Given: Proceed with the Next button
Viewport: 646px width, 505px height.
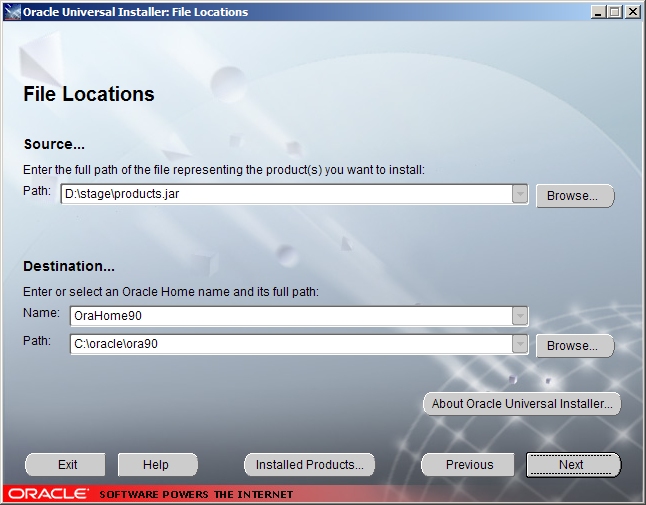Looking at the screenshot, I should click(x=573, y=465).
